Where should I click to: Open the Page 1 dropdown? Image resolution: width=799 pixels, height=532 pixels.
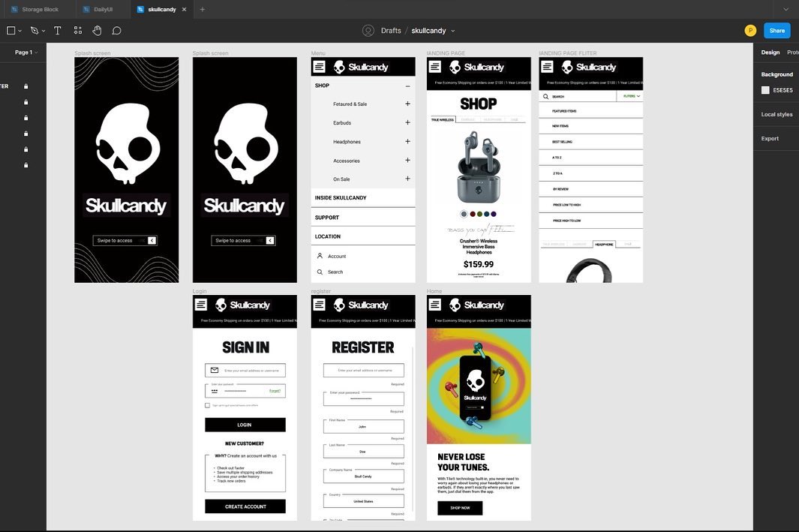pyautogui.click(x=26, y=52)
